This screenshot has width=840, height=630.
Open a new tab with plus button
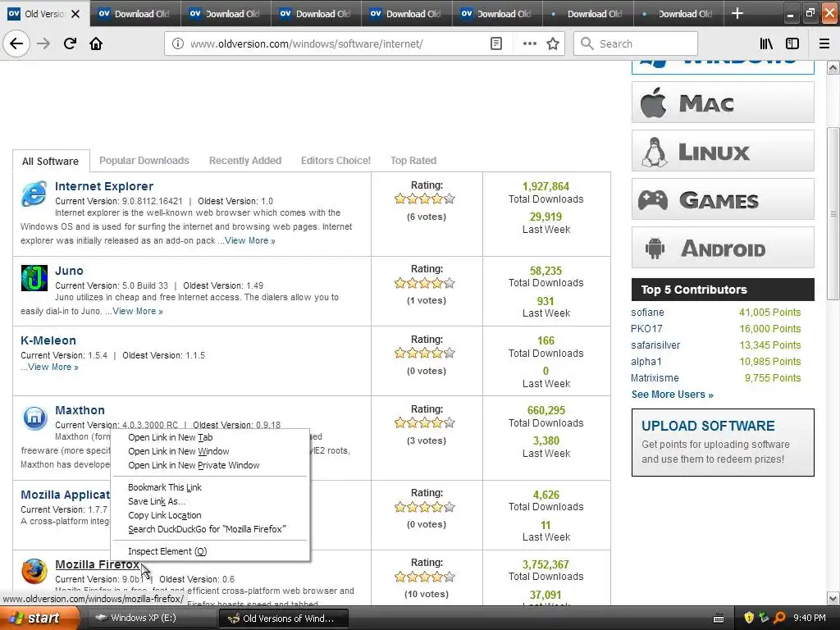click(x=737, y=13)
